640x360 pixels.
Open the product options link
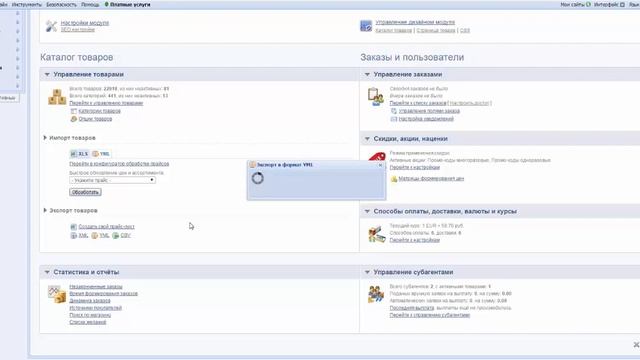[x=95, y=119]
